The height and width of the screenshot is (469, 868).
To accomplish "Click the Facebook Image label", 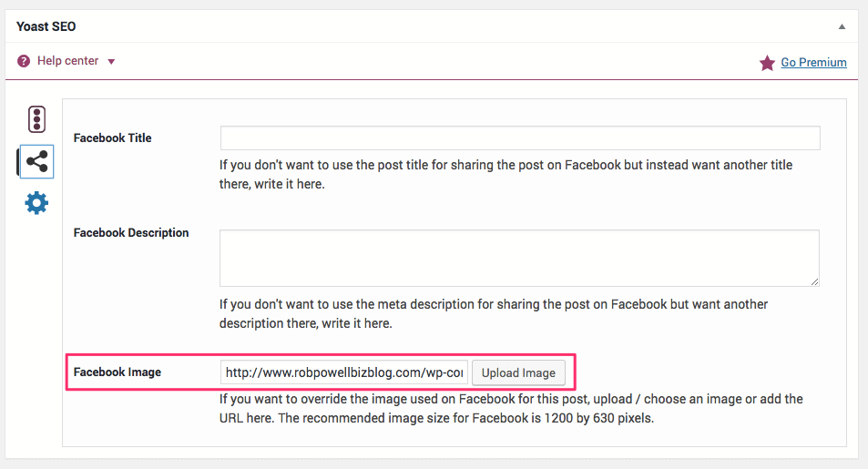I will pos(117,372).
